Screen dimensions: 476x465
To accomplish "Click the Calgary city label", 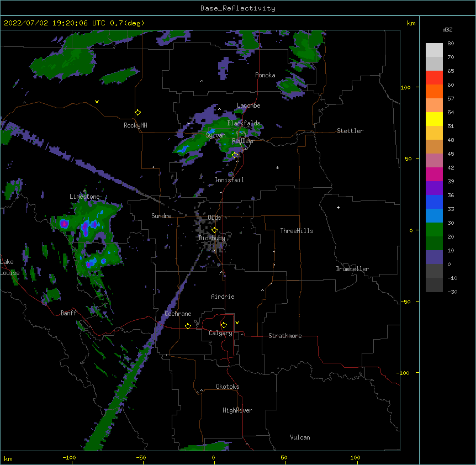I will click(x=220, y=333).
